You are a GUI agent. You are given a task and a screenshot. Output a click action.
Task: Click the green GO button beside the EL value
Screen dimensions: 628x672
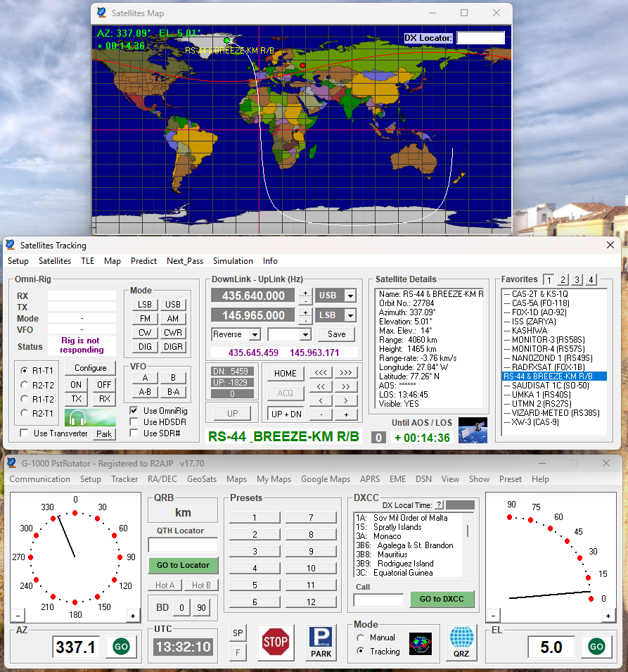tap(596, 646)
